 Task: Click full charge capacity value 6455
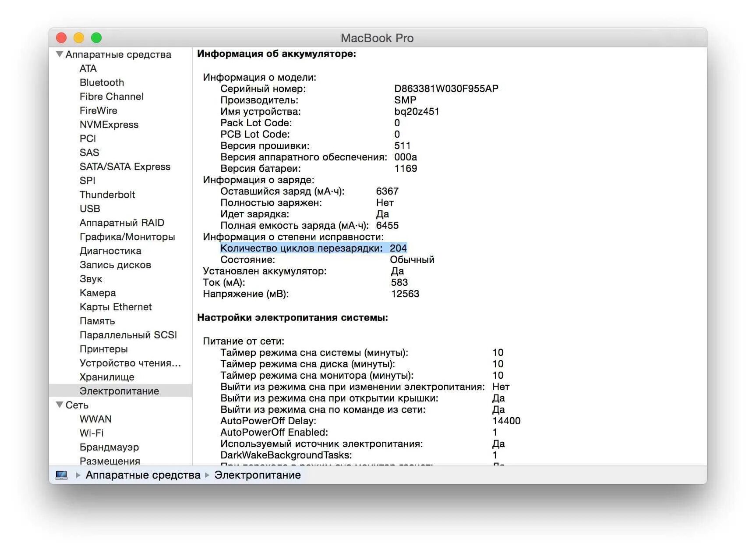(x=387, y=225)
